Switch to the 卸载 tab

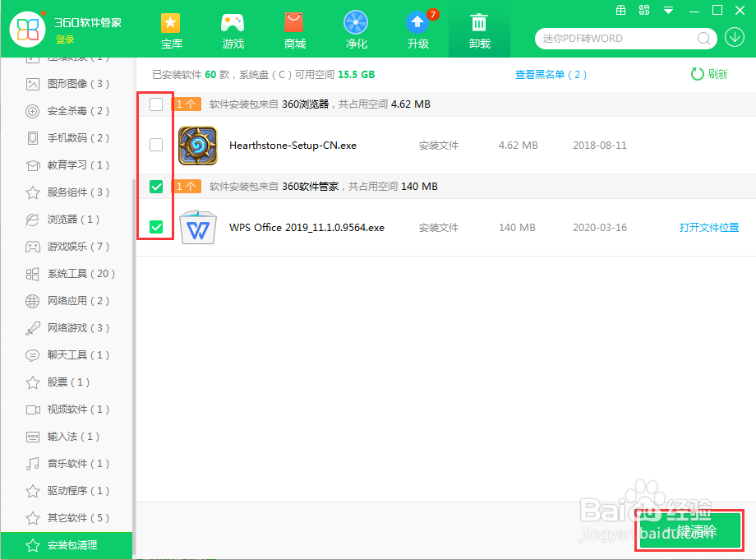479,29
